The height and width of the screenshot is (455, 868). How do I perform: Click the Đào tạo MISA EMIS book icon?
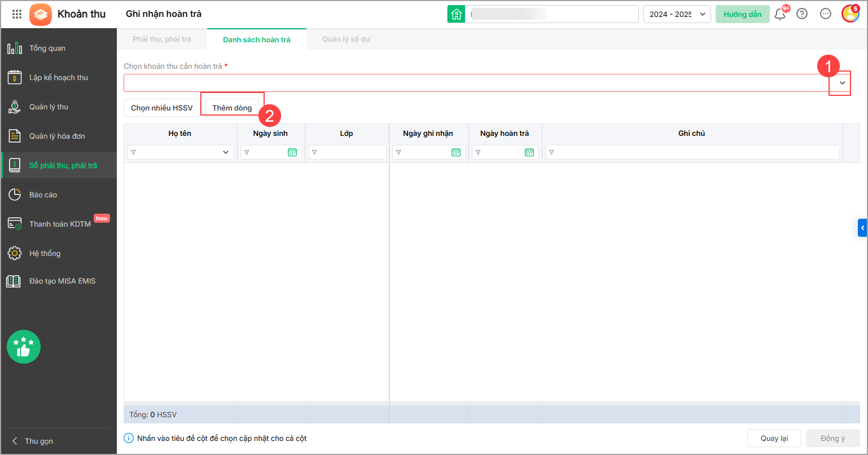[14, 281]
